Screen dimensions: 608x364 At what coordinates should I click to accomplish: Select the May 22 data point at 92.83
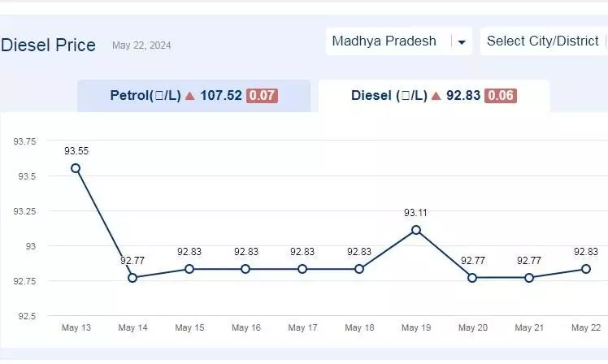pyautogui.click(x=586, y=269)
